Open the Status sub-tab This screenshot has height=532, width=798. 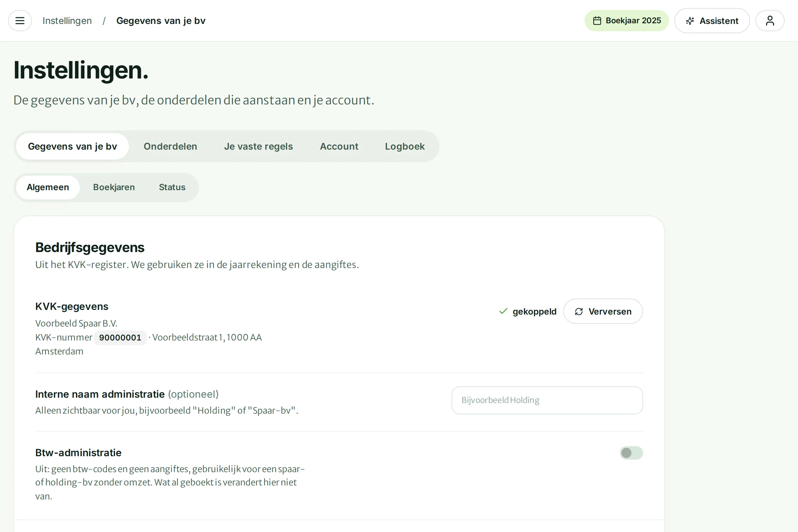[172, 187]
